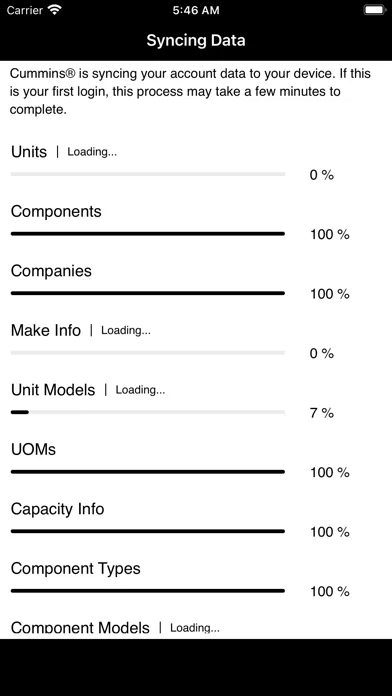Tap the Components progress bar
392x696 pixels.
click(x=148, y=233)
